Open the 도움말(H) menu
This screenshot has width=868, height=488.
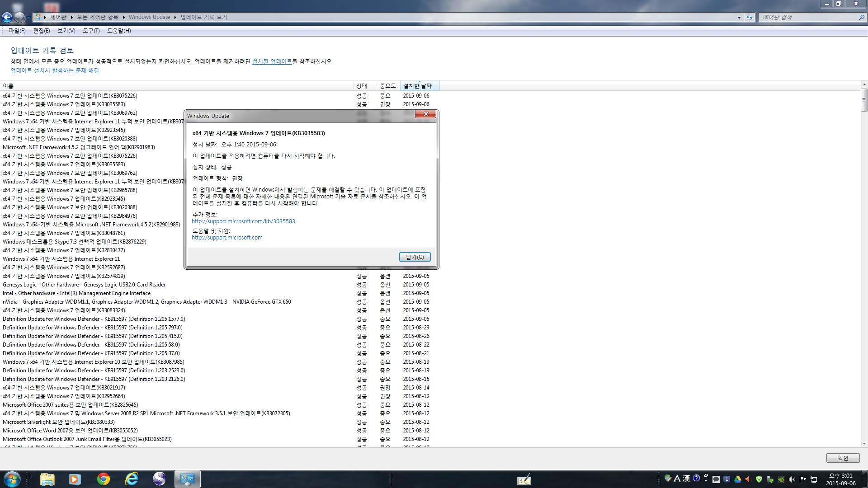click(x=119, y=31)
